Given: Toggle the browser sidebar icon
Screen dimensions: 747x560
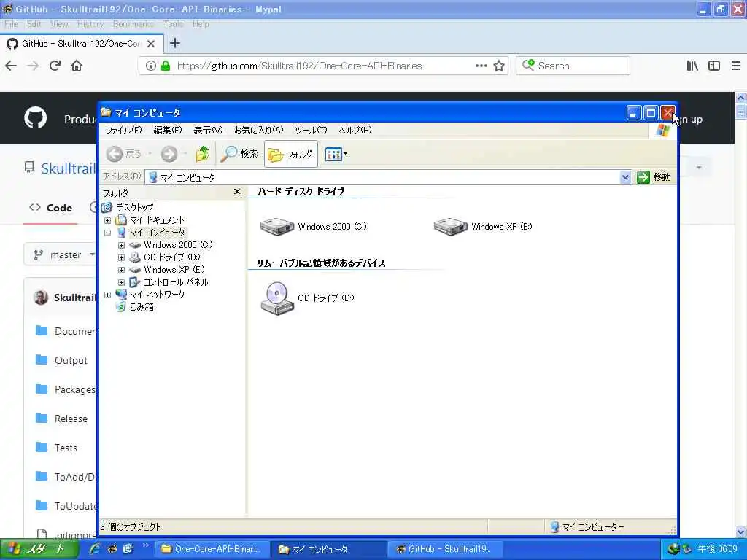Looking at the screenshot, I should pyautogui.click(x=714, y=66).
